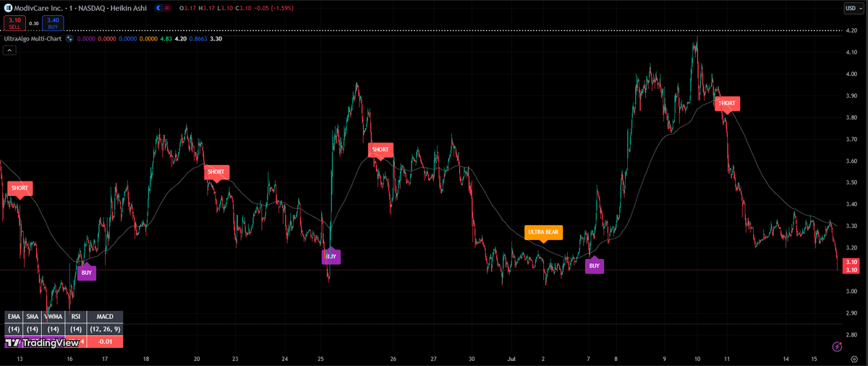The height and width of the screenshot is (366, 868).
Task: Click the (14) cell under RSI
Action: (75, 329)
